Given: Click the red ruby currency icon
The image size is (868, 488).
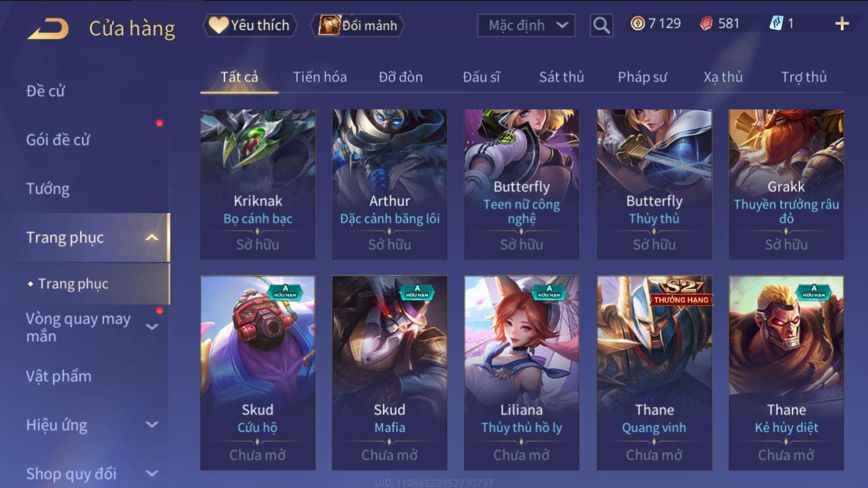Looking at the screenshot, I should click(x=706, y=23).
